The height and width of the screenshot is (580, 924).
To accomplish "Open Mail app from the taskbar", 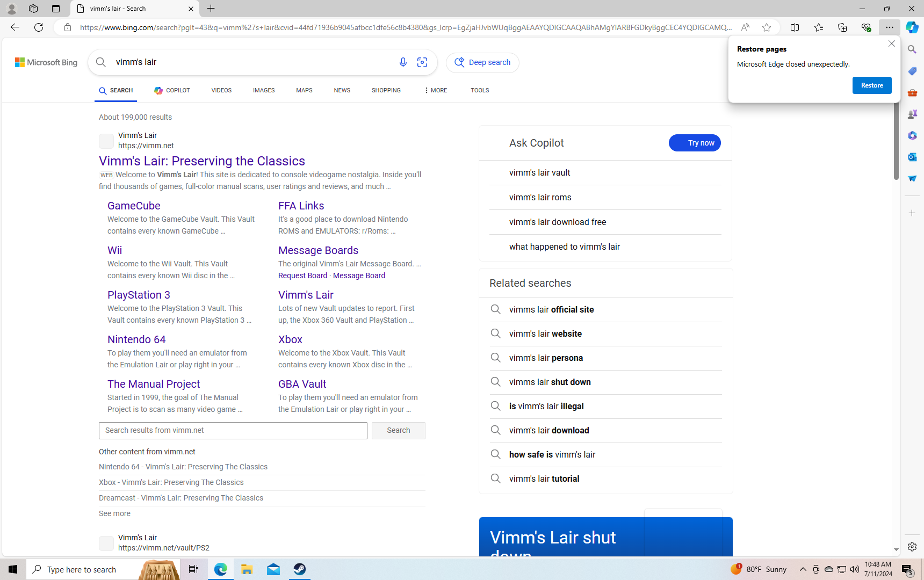I will coord(273,569).
